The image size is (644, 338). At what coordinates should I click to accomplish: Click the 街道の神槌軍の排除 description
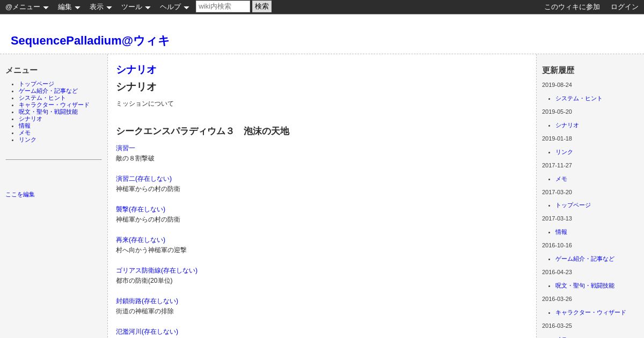point(145,311)
